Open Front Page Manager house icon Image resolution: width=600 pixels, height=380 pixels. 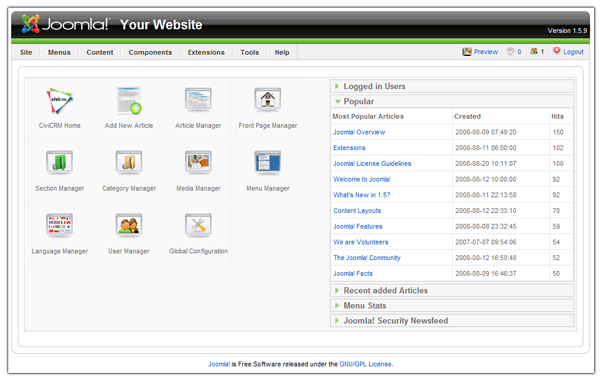[267, 99]
